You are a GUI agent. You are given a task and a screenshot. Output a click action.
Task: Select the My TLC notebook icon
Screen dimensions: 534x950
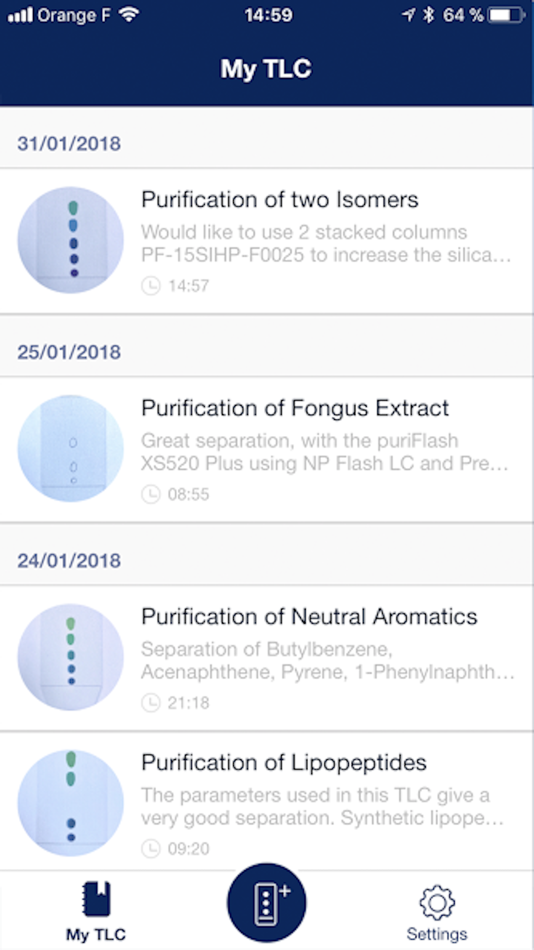(96, 900)
